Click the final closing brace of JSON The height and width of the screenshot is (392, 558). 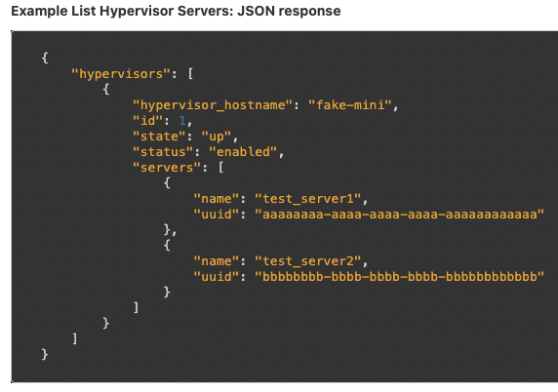[x=45, y=355]
